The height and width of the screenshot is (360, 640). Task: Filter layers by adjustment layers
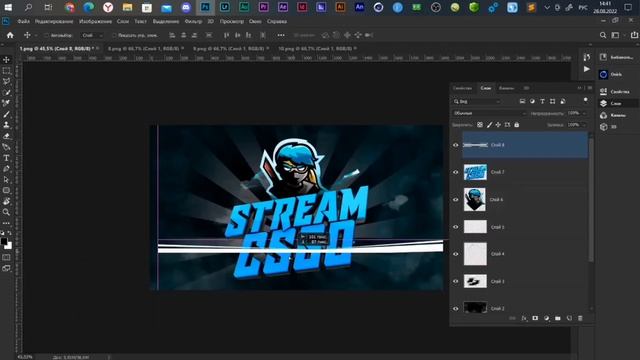tap(532, 101)
